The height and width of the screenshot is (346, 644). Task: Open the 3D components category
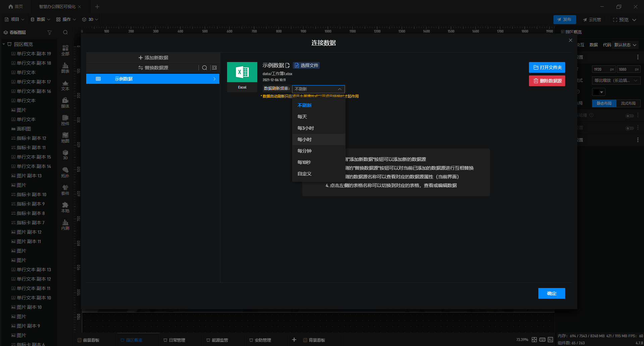[x=65, y=155]
